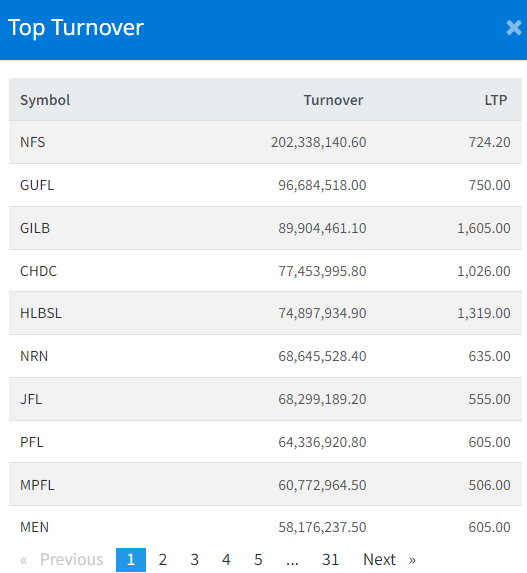This screenshot has height=573, width=527.
Task: Sort by the Turnover column header
Action: point(333,100)
